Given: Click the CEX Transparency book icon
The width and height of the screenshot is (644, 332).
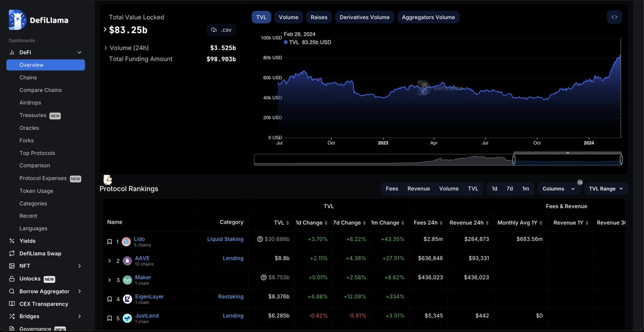Looking at the screenshot, I should [x=12, y=304].
